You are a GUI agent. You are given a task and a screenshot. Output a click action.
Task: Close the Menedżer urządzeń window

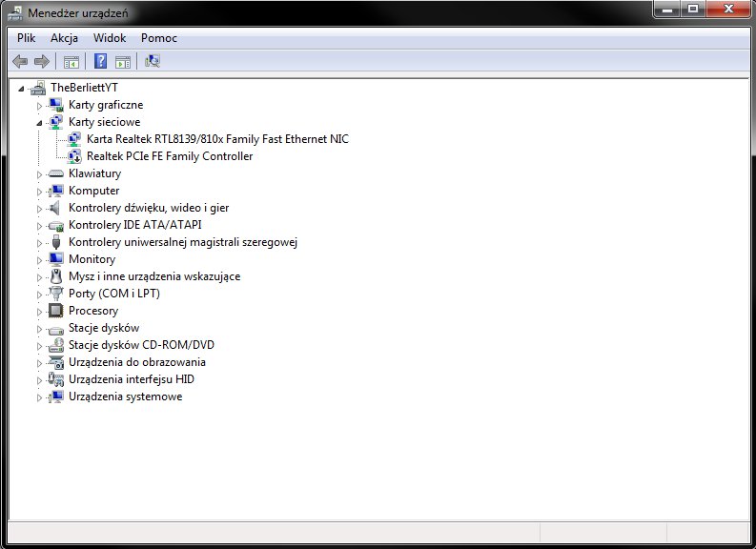pyautogui.click(x=729, y=9)
